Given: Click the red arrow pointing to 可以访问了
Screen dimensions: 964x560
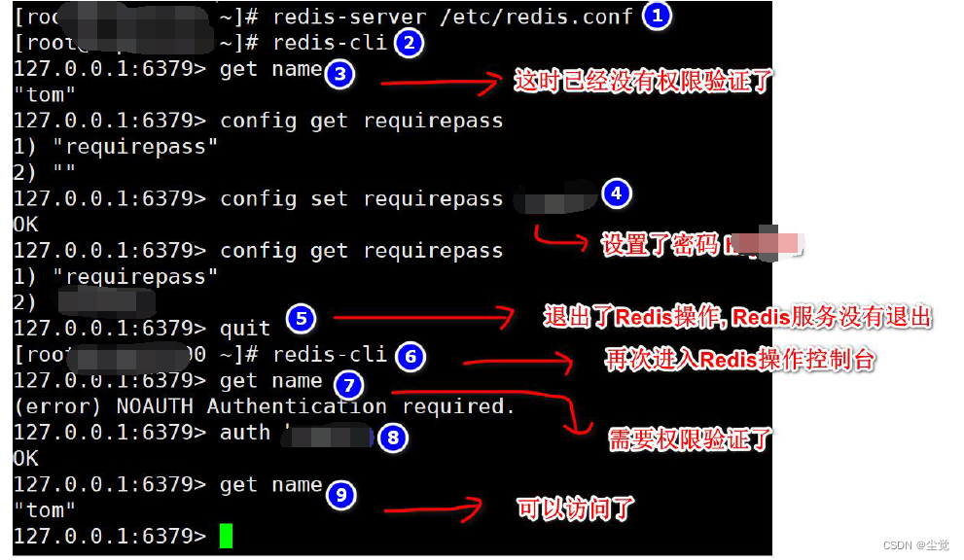Looking at the screenshot, I should click(434, 509).
